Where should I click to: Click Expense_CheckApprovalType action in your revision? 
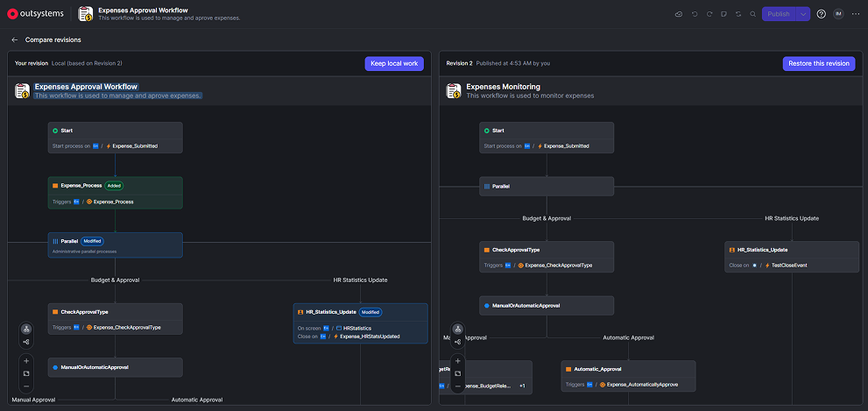[127, 328]
